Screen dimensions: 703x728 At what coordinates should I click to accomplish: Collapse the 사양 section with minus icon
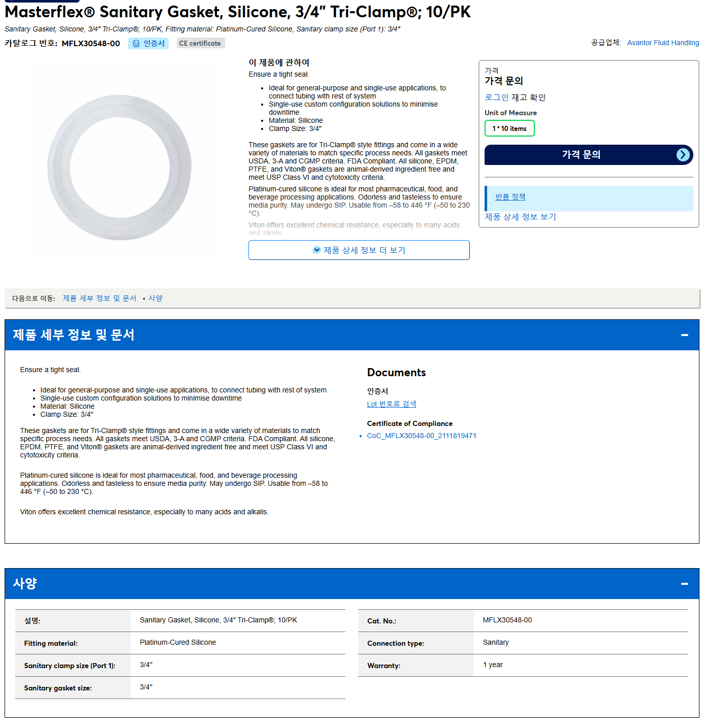tap(685, 584)
